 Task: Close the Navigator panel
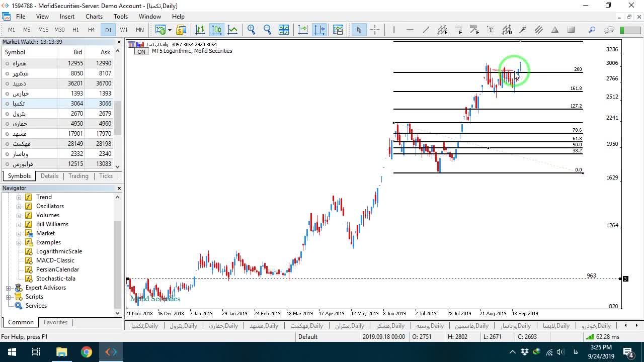click(119, 188)
